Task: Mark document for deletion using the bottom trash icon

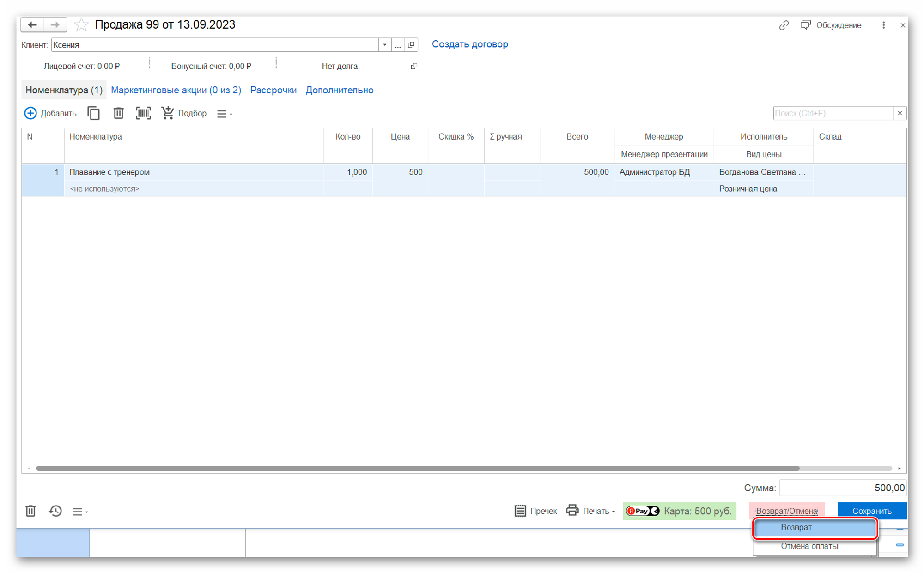Action: 30,511
